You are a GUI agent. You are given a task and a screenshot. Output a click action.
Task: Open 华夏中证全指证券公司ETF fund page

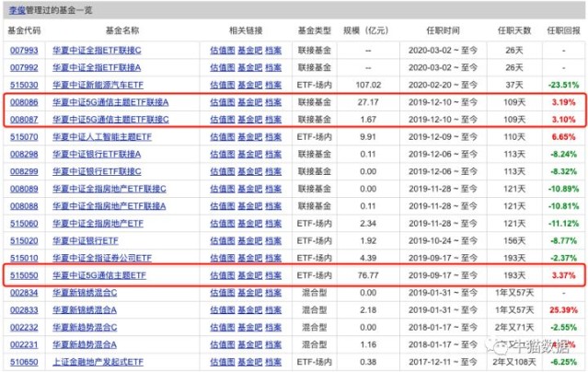coord(102,258)
